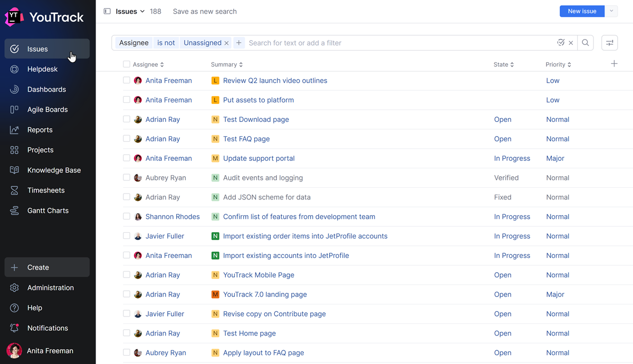The width and height of the screenshot is (633, 364).
Task: View Gantt Charts
Action: pyautogui.click(x=48, y=210)
